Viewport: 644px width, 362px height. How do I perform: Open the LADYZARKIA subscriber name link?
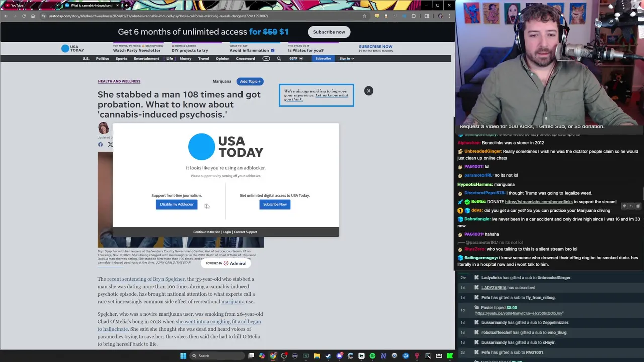point(494,288)
